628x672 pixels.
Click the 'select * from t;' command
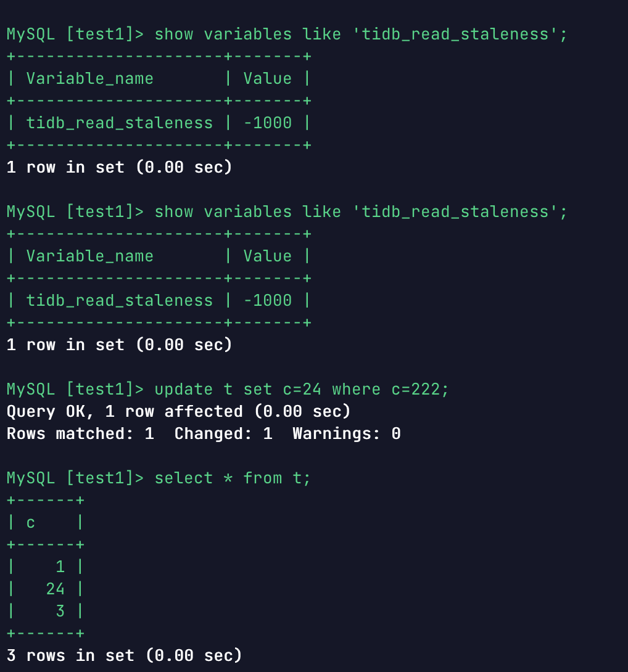tap(233, 478)
